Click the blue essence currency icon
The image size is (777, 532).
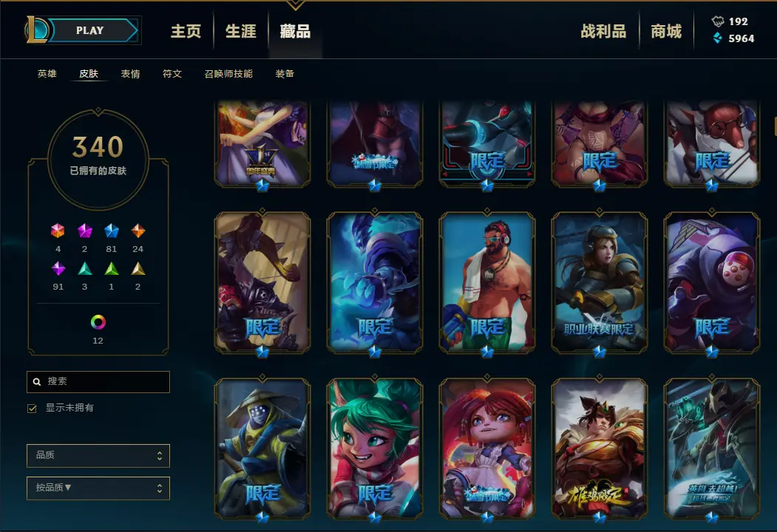coord(717,38)
